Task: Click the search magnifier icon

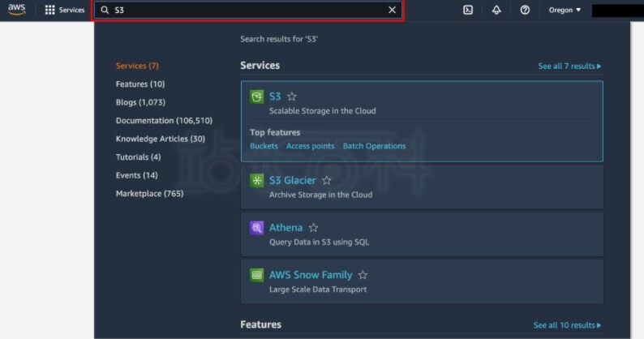Action: pos(105,10)
